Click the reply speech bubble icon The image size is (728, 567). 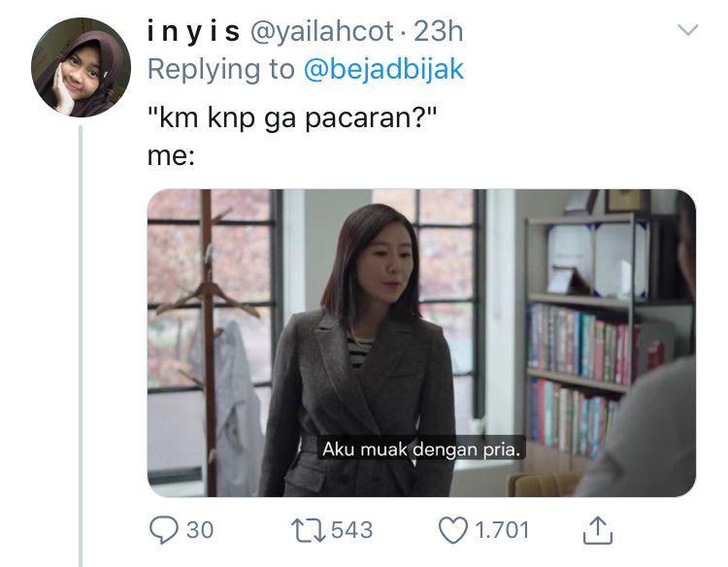(163, 530)
